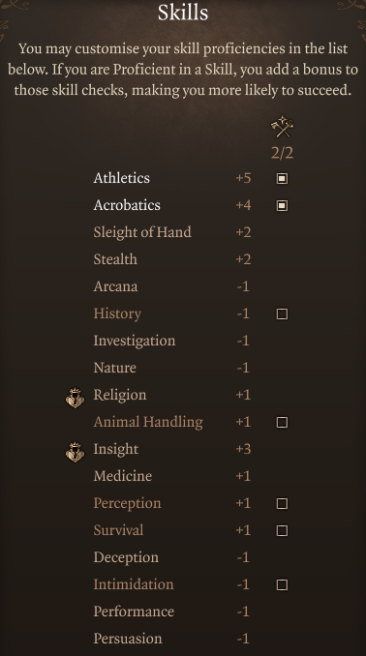
Task: Enable Animal Handling proficiency checkbox
Action: click(x=282, y=422)
